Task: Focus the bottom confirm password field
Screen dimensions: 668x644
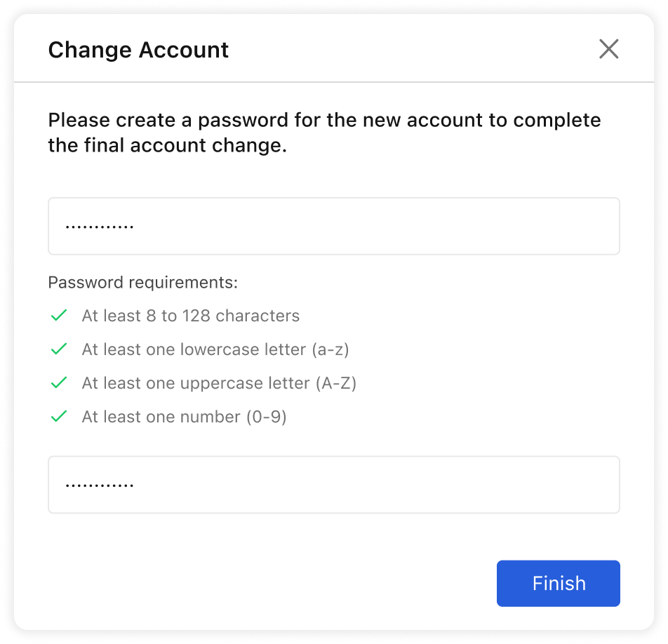Action: point(333,485)
